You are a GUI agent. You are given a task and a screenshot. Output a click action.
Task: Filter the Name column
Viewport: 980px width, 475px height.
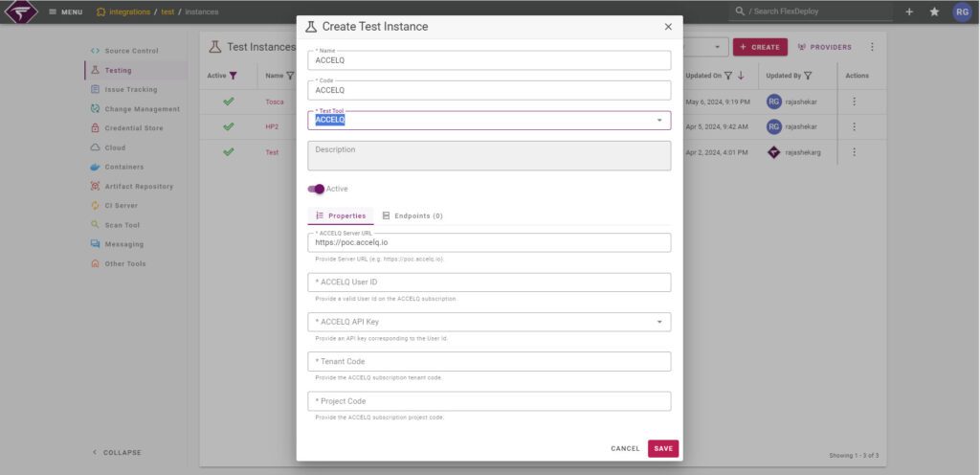[x=290, y=76]
